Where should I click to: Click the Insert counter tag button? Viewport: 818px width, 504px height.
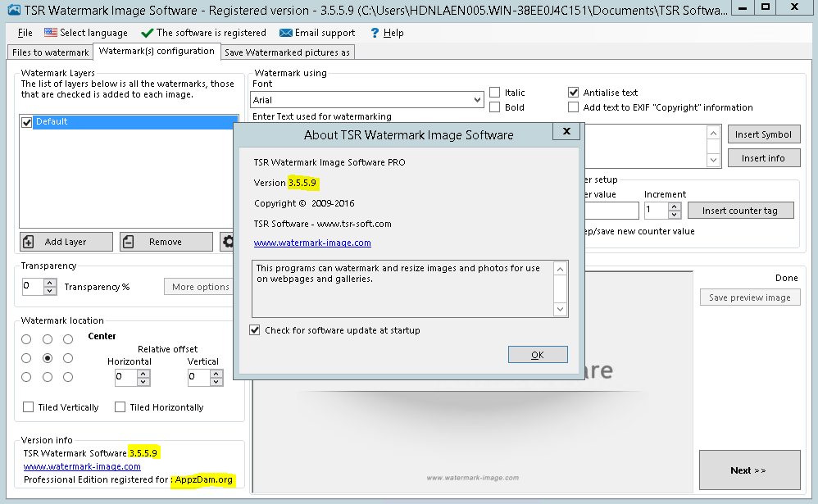pyautogui.click(x=741, y=211)
